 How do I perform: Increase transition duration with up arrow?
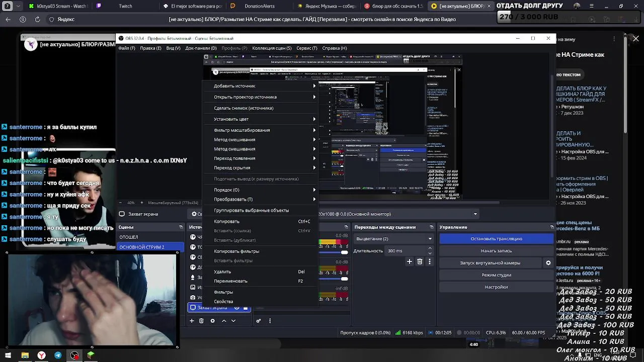tap(430, 248)
